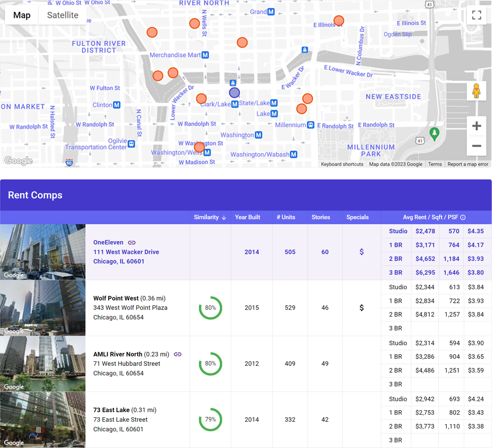Click the zoom in plus icon

coord(476,126)
